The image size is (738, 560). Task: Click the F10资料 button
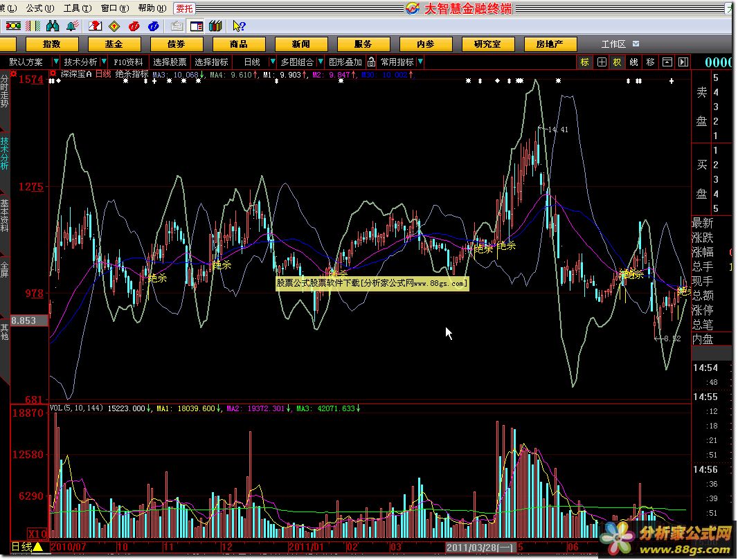128,62
